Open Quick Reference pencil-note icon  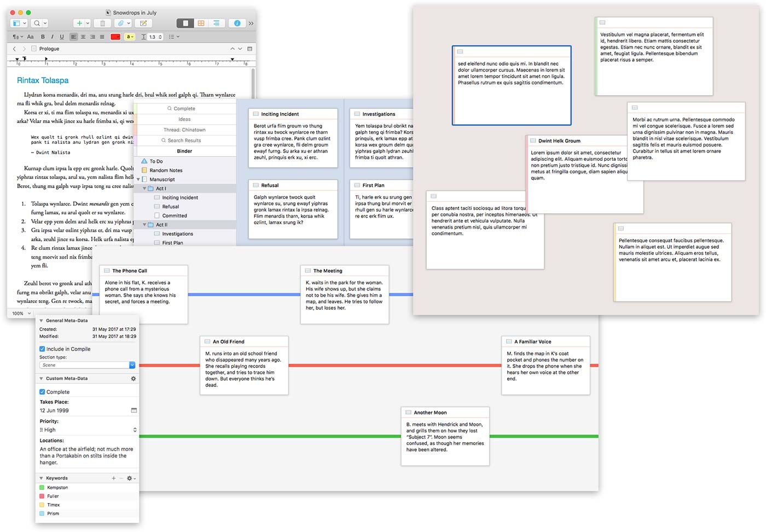click(143, 24)
